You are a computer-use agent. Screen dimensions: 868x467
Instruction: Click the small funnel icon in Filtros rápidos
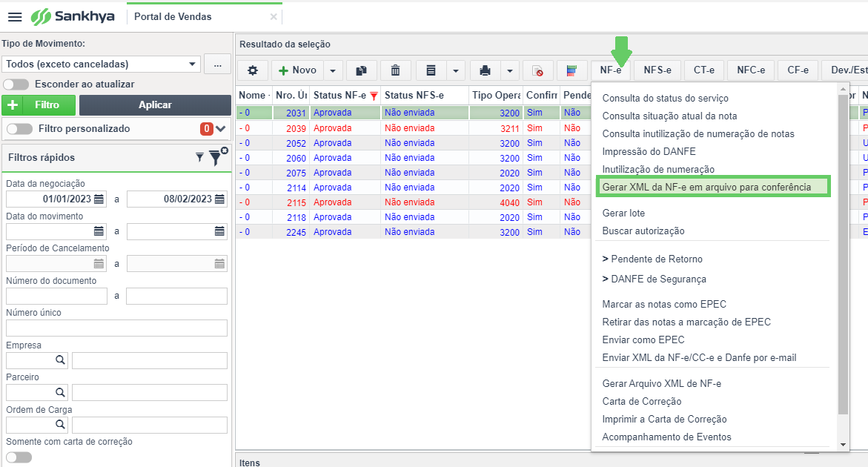200,158
